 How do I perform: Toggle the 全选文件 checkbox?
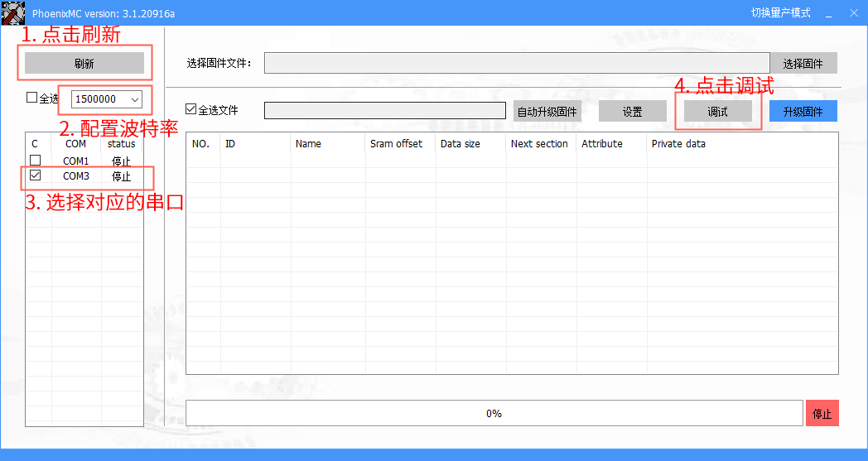pos(191,109)
